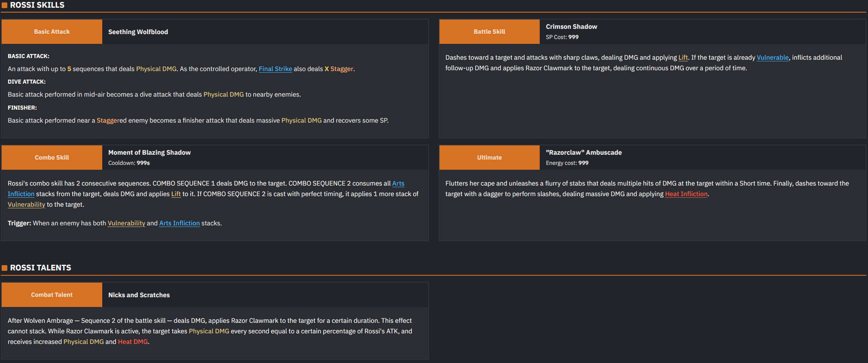Click 'Physical DMG' in the Dive Attack sentence
Image resolution: width=868 pixels, height=363 pixels.
pyautogui.click(x=224, y=95)
